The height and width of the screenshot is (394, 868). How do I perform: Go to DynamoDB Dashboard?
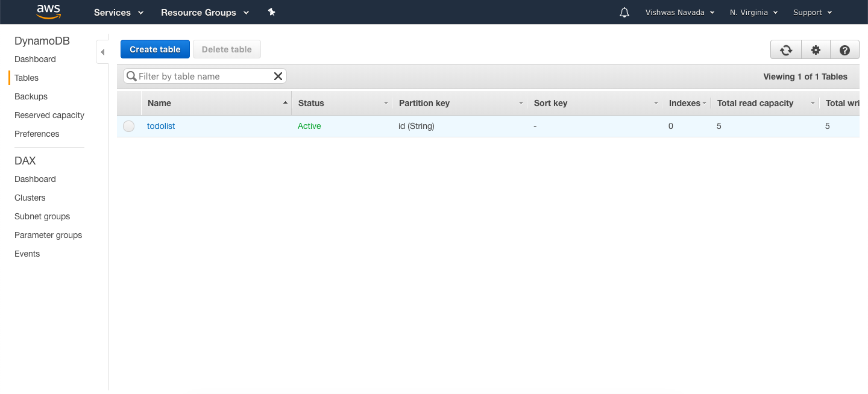click(35, 59)
